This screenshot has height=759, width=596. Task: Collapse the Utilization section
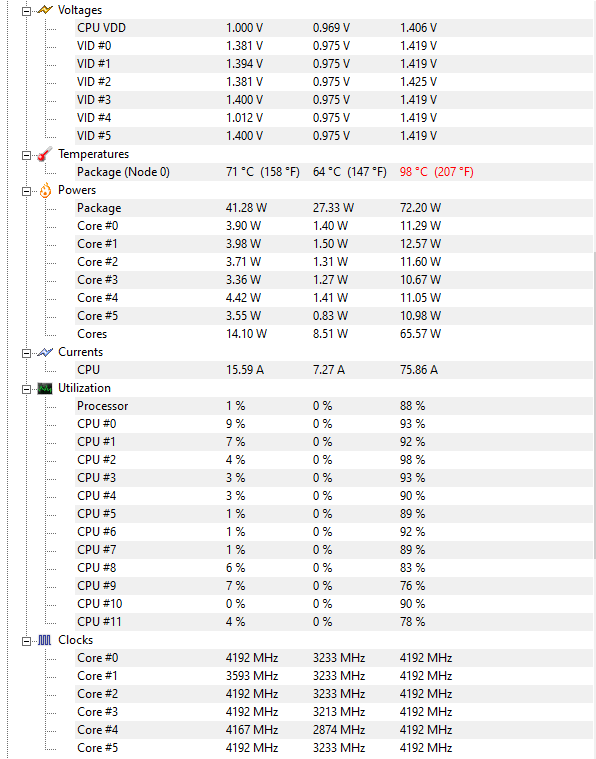coord(26,389)
